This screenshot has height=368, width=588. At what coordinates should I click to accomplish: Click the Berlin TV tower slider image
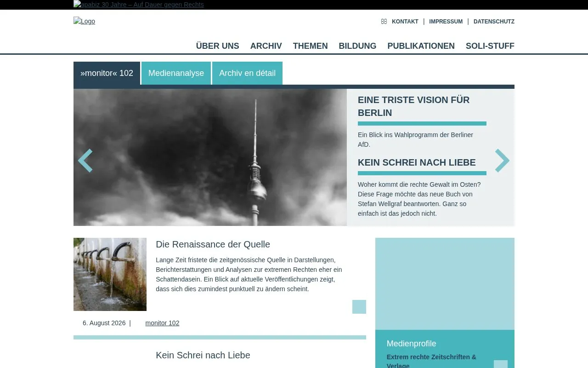pos(210,157)
